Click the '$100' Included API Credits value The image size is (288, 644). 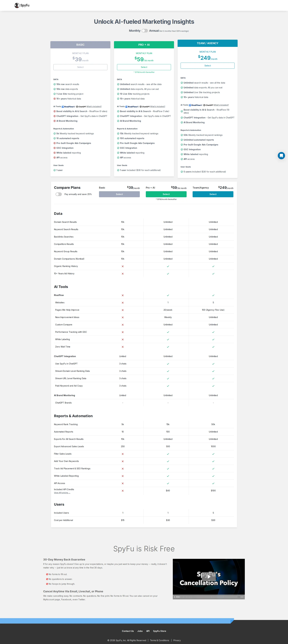pos(213,491)
